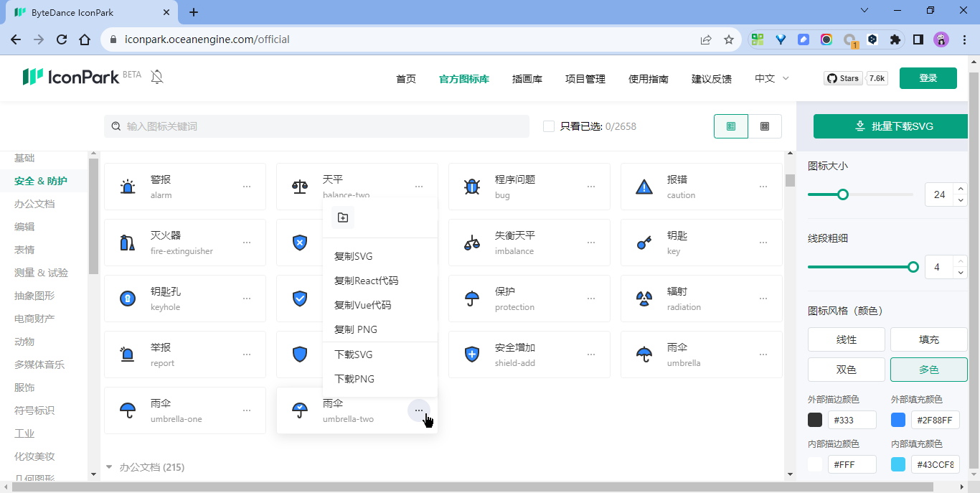This screenshot has height=493, width=980.
Task: Click the caution warning triangle icon
Action: [644, 187]
